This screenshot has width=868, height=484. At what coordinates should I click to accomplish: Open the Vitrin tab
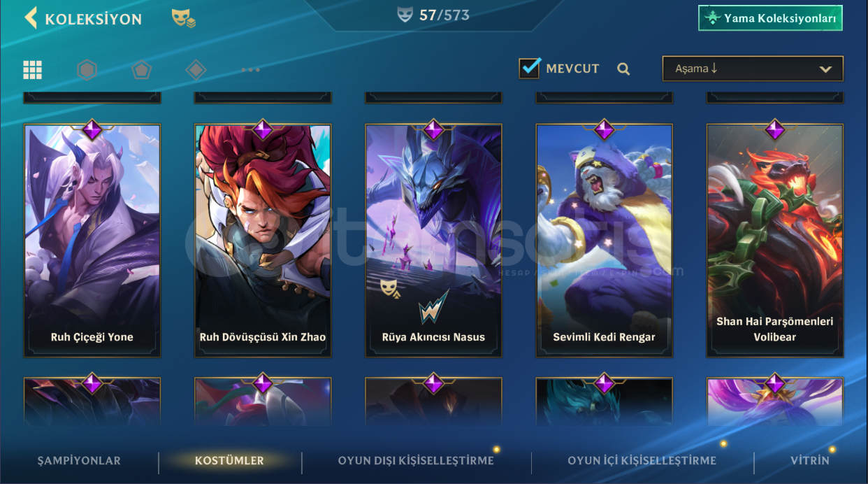810,461
